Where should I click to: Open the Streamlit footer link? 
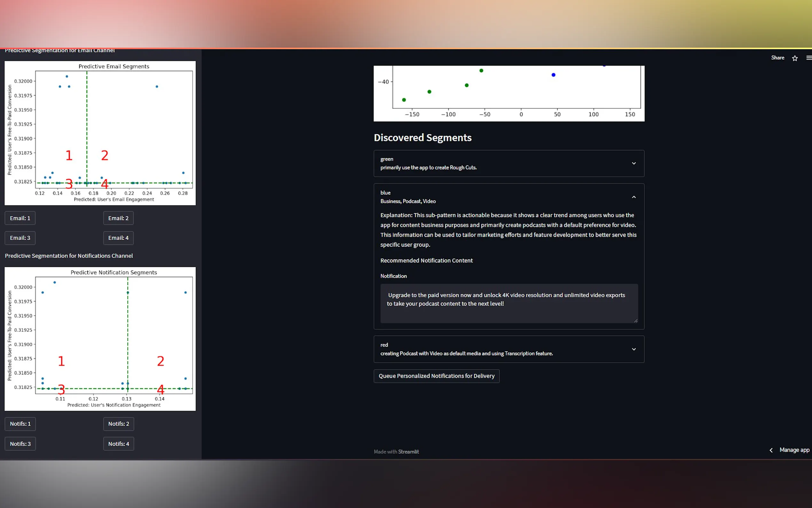pos(408,452)
